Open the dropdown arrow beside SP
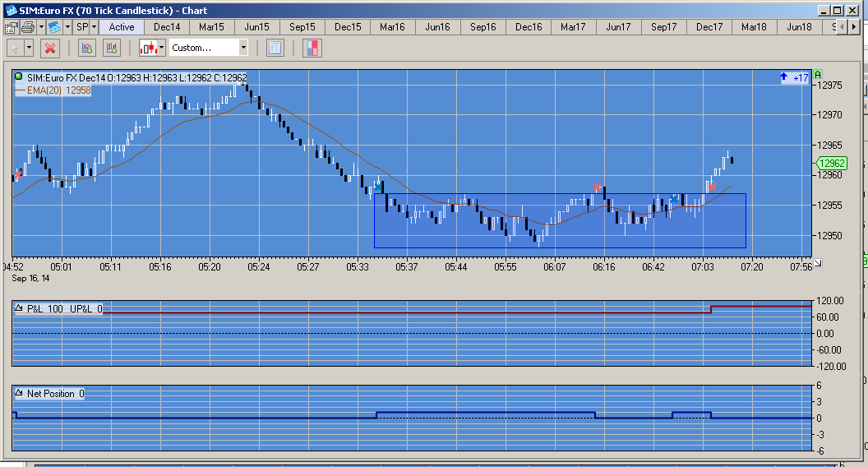The height and width of the screenshot is (467, 868). [x=94, y=27]
